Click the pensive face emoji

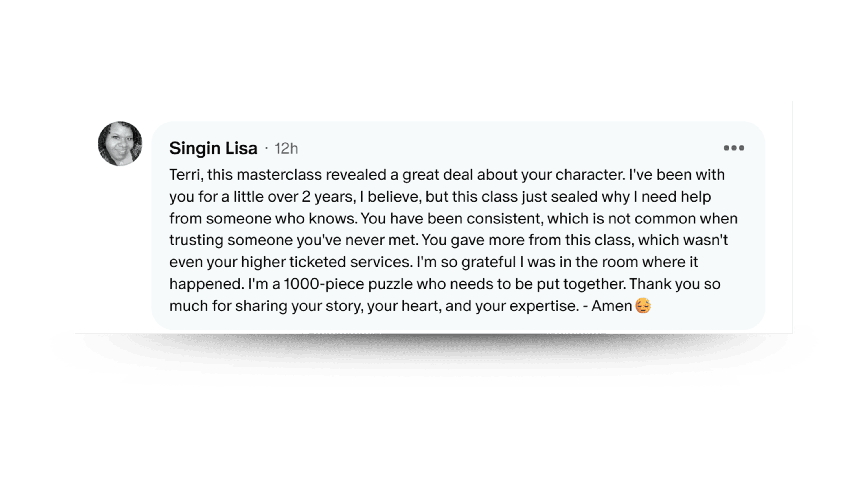pos(643,306)
